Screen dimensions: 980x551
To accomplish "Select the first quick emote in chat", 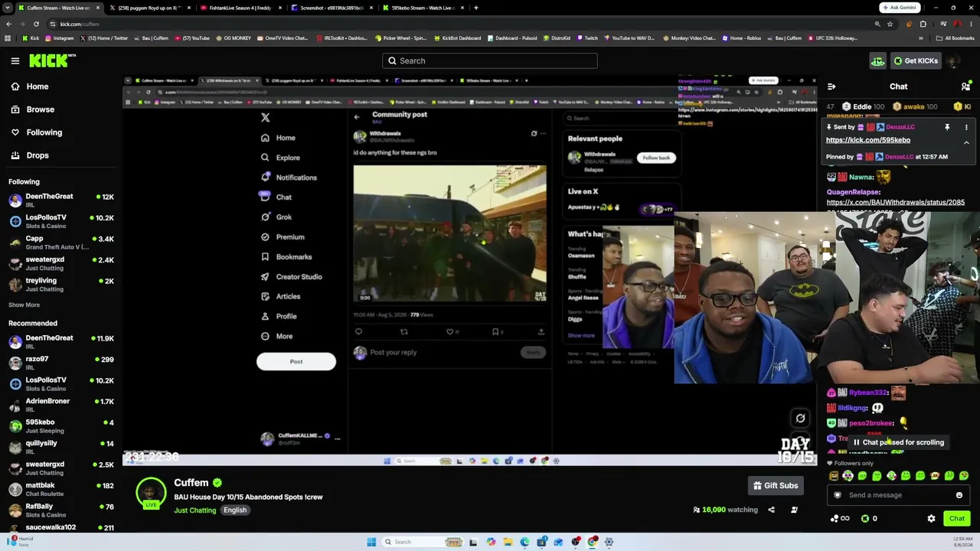I will pos(834,476).
